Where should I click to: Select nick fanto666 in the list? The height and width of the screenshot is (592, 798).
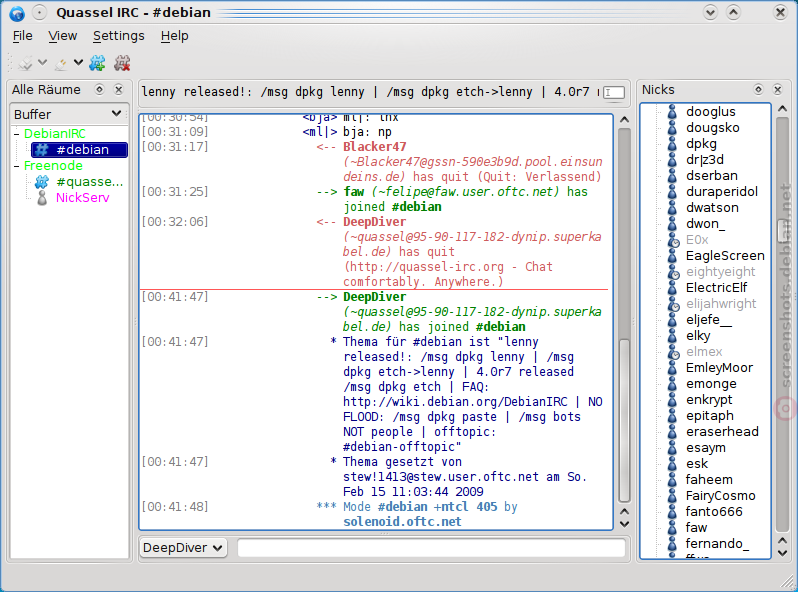(x=714, y=512)
